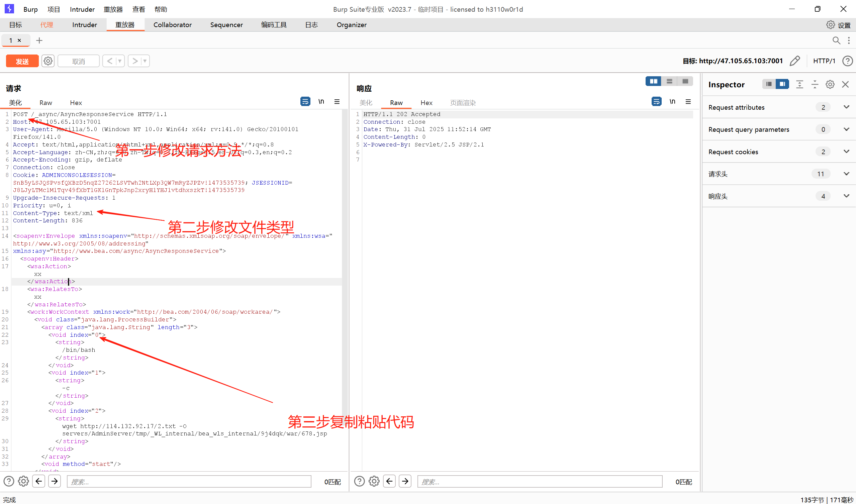
Task: Click the Repeater send settings gear icon
Action: [x=48, y=61]
